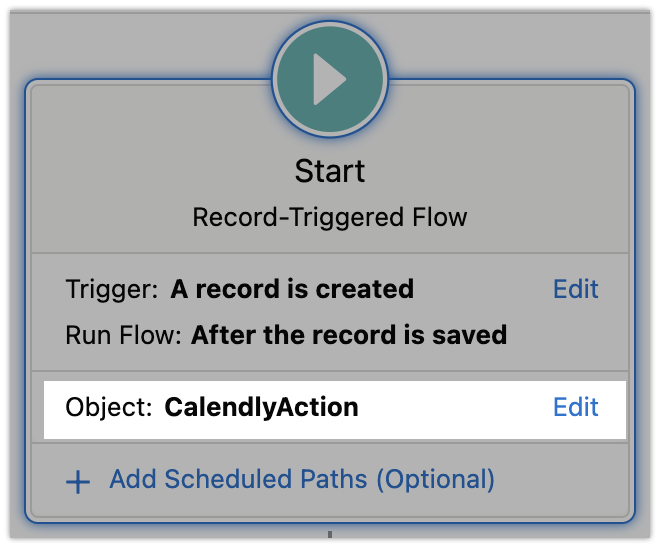This screenshot has height=548, width=660.
Task: Click the 'A record is created' value
Action: (292, 290)
